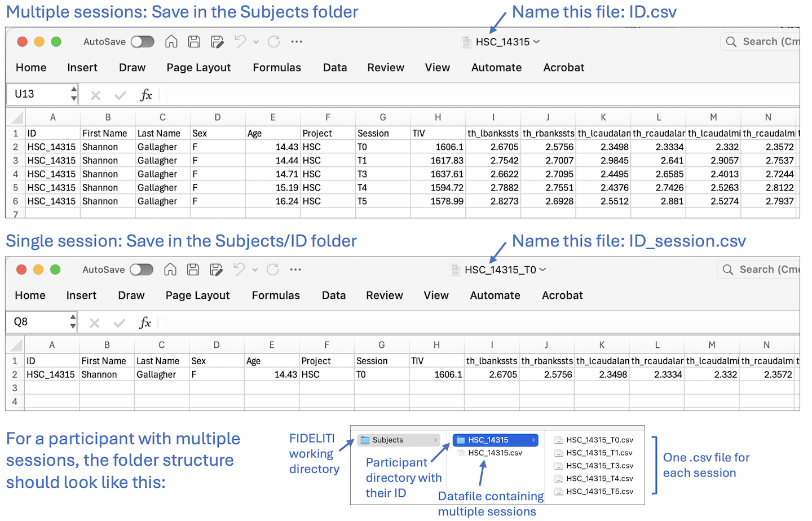Click the Home icon in top Excel toolbar
Viewport: 812px width, 521px height.
tap(171, 42)
